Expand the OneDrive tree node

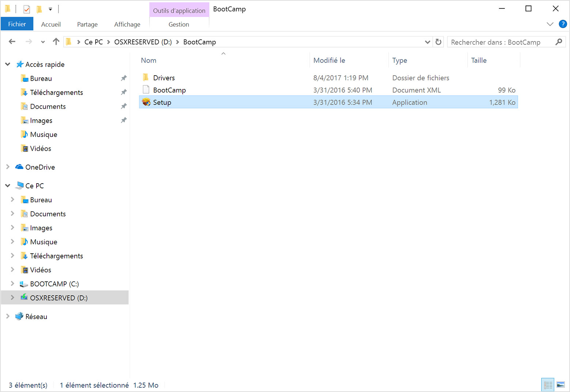pyautogui.click(x=8, y=167)
